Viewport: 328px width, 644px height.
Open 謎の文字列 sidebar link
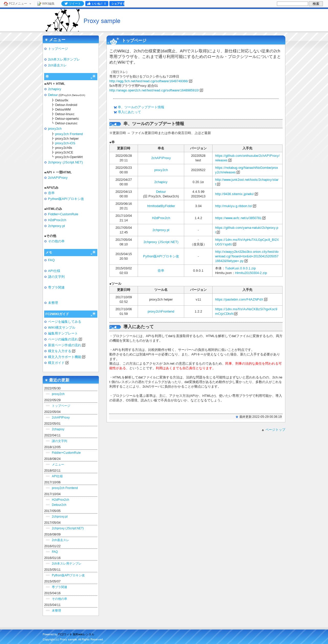[x=56, y=277]
